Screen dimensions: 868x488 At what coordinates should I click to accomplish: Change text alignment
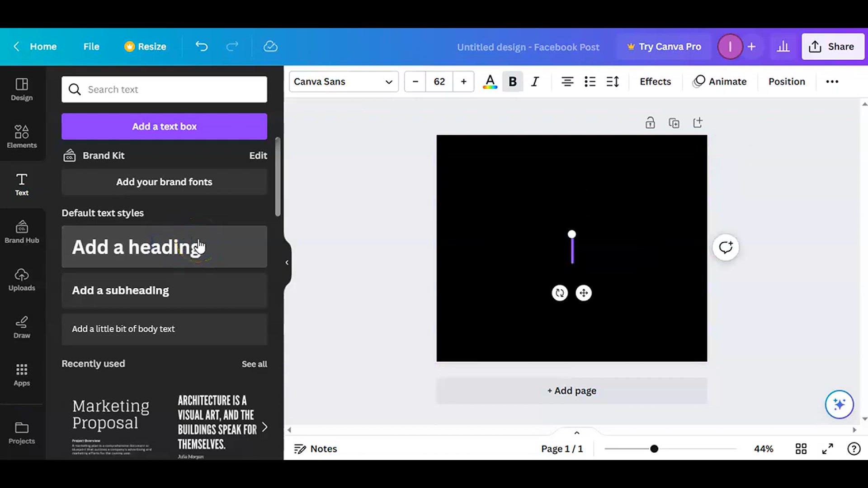tap(567, 82)
